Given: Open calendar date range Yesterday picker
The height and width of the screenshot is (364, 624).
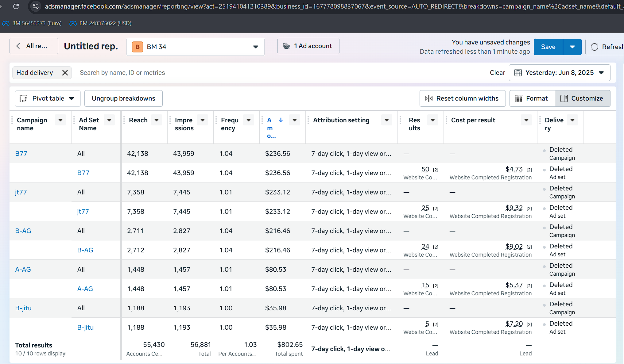Looking at the screenshot, I should (x=559, y=73).
